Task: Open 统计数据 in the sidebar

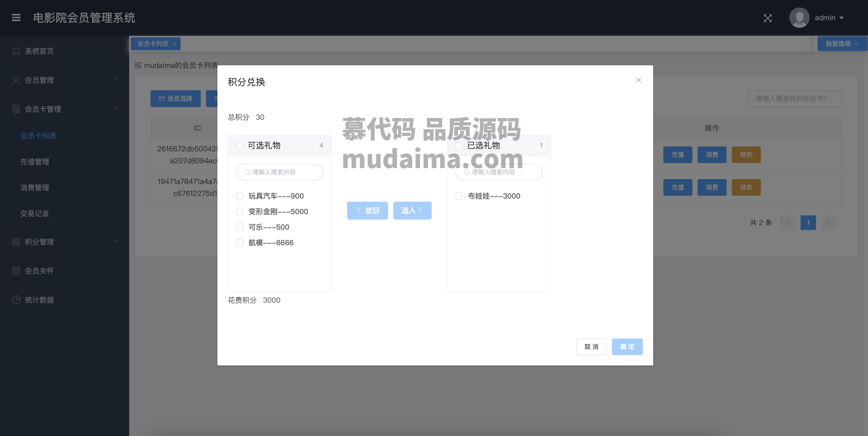Action: [x=65, y=299]
